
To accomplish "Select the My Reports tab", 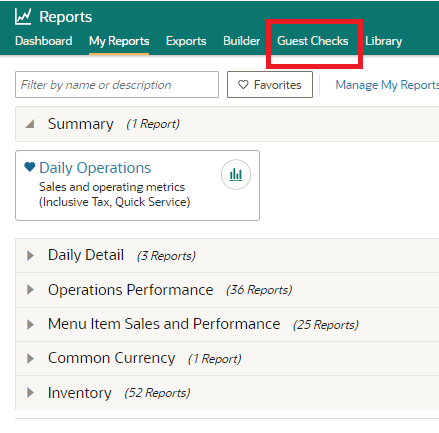I will point(119,41).
